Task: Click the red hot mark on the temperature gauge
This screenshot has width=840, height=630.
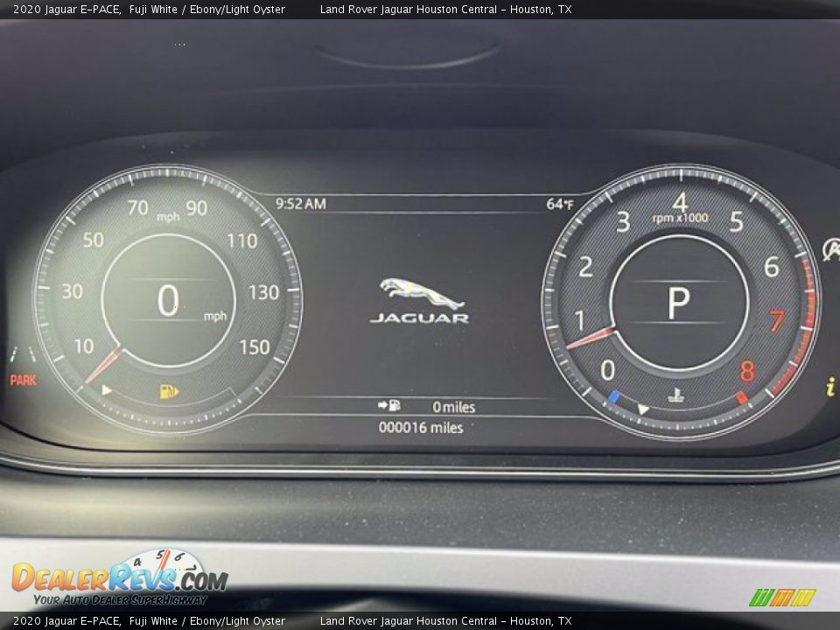Action: (x=742, y=397)
